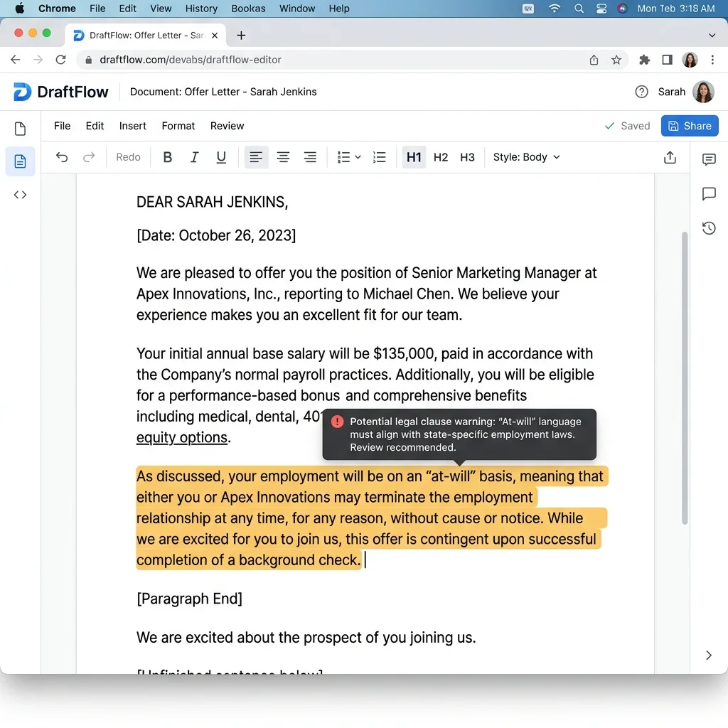Apply H1 heading style

tap(414, 157)
